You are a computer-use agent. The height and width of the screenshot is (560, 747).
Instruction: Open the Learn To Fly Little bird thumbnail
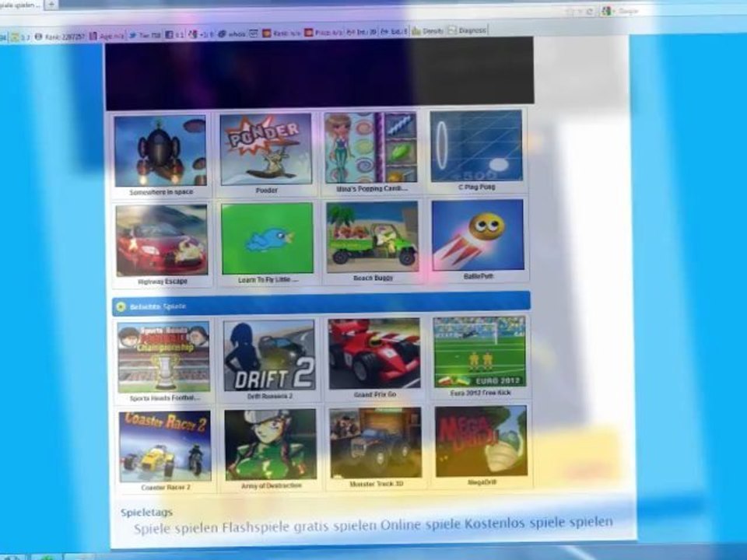coord(267,239)
